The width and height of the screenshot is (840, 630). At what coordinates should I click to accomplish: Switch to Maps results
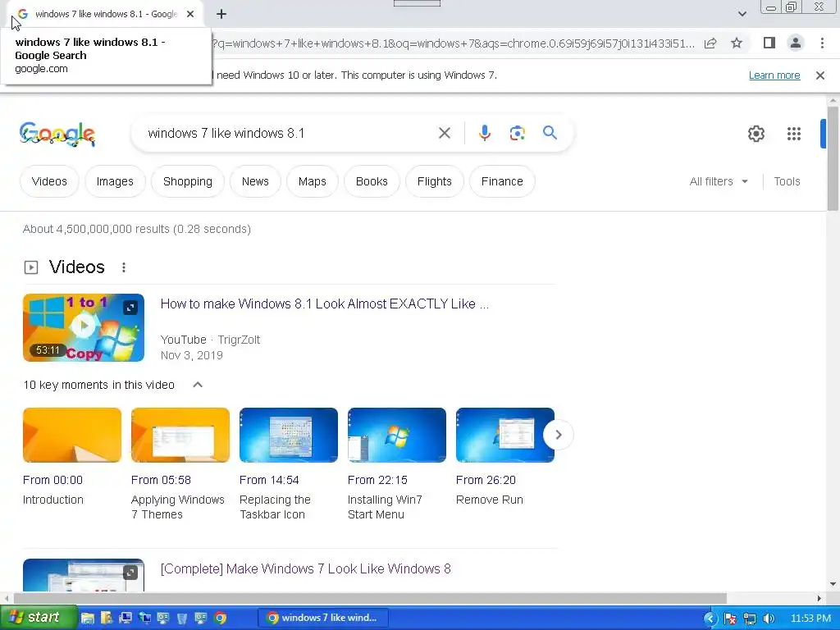[313, 181]
